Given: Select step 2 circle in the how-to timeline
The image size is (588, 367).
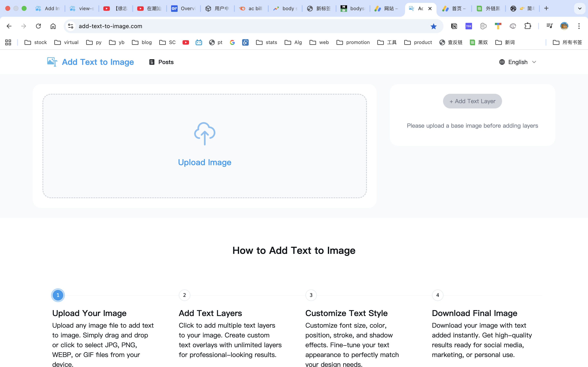Looking at the screenshot, I should [184, 295].
